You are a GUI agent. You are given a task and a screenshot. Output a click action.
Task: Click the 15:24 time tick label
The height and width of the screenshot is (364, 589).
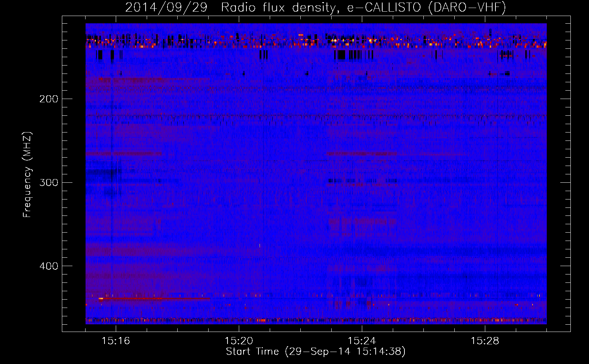point(362,341)
